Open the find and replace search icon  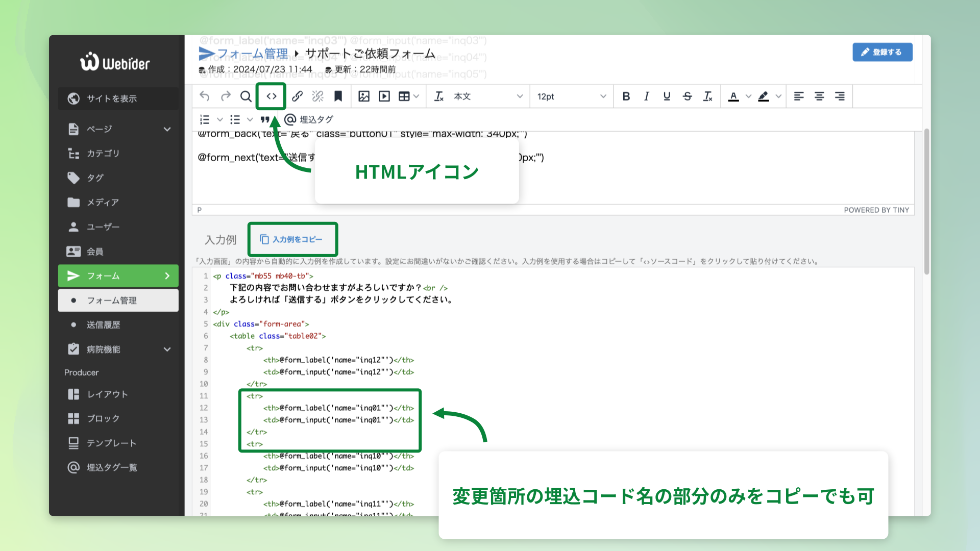(x=246, y=96)
